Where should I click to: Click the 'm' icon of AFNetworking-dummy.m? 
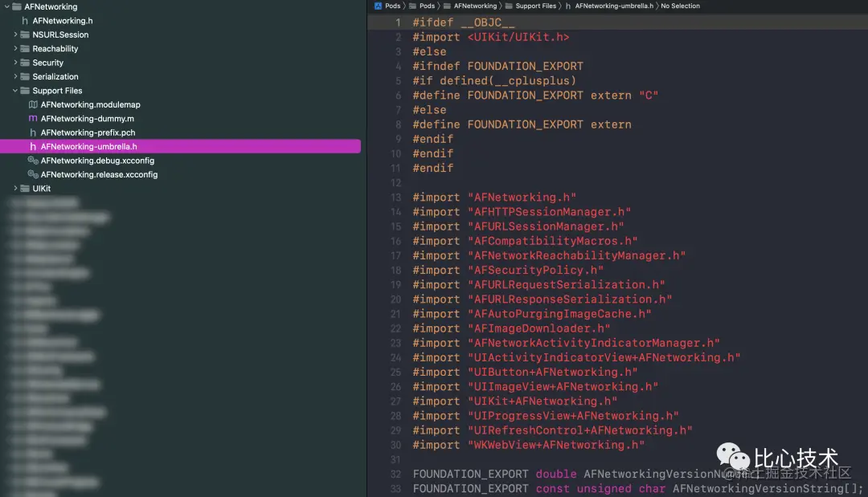[x=33, y=118]
